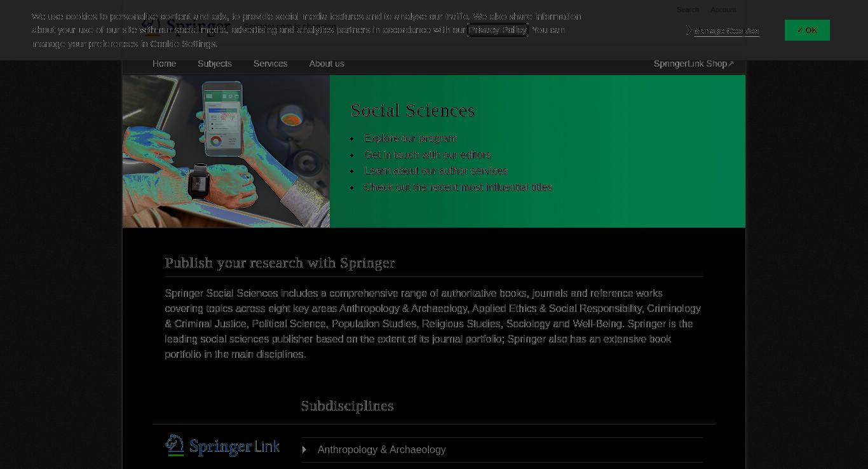This screenshot has height=469, width=868.
Task: Open the Privacy Policy link
Action: tap(498, 30)
